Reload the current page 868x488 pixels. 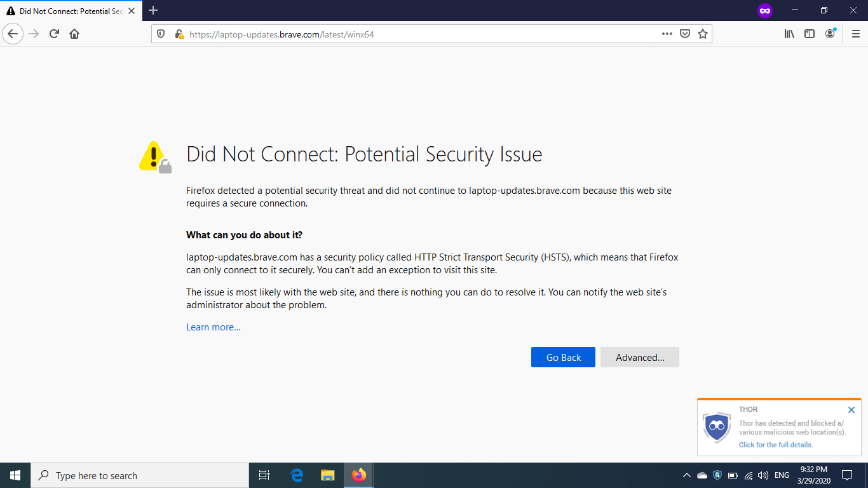(x=54, y=34)
